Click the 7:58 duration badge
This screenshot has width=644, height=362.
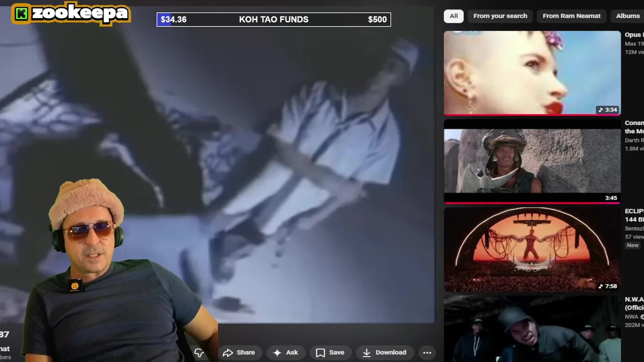[608, 286]
